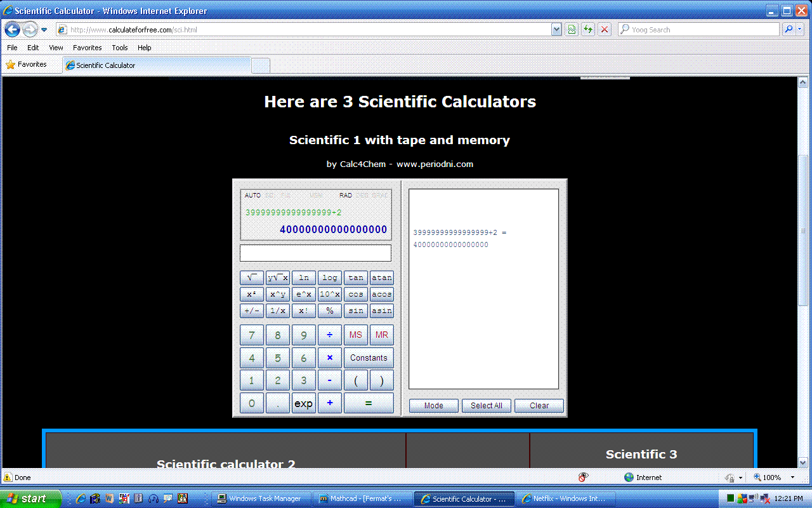Click digit 2 on the keypad

pyautogui.click(x=278, y=380)
